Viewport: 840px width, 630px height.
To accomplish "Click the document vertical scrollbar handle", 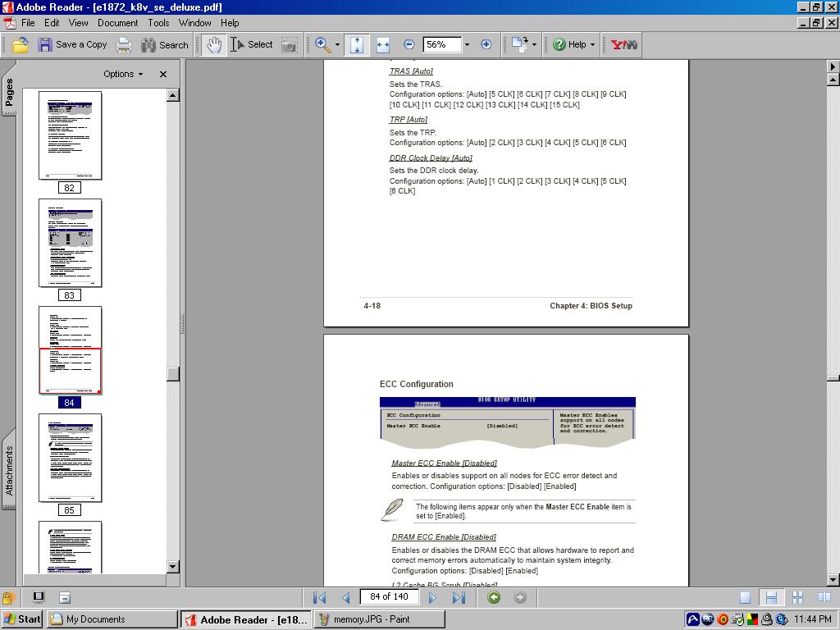I will [833, 378].
